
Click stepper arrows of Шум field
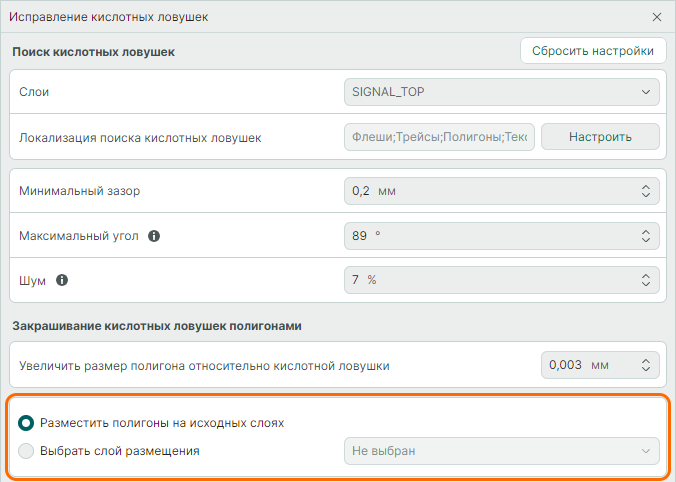tap(645, 280)
